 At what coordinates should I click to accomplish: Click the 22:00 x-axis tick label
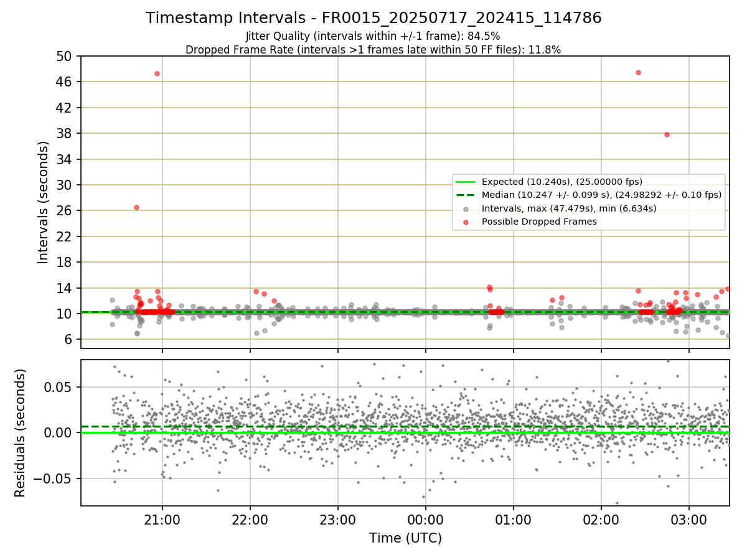tap(250, 519)
